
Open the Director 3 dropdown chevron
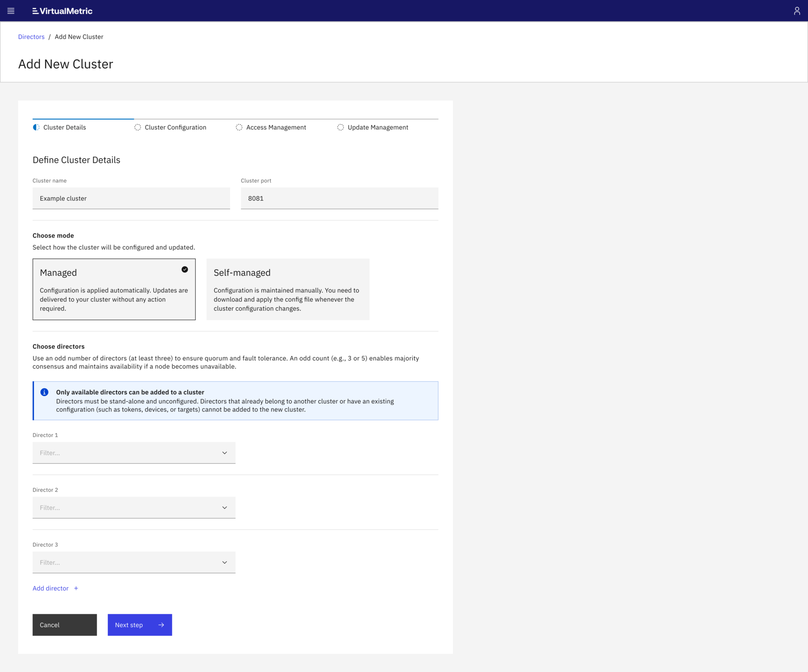tap(224, 562)
